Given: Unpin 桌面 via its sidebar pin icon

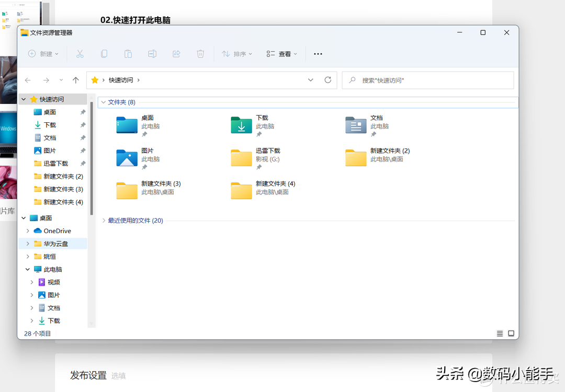Looking at the screenshot, I should (83, 112).
